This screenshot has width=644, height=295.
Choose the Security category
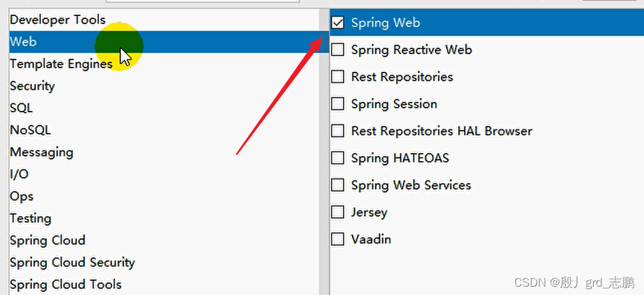click(x=164, y=86)
